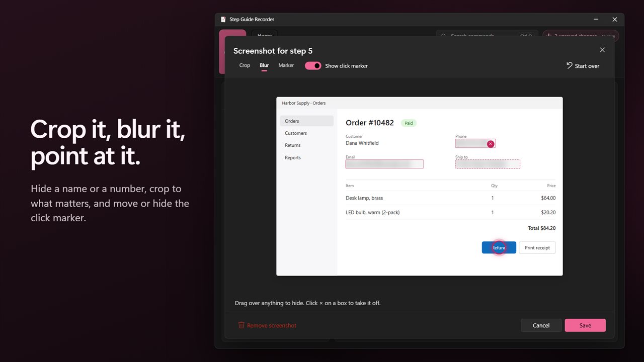Click the customer name Dana Whitfield

coord(362,143)
